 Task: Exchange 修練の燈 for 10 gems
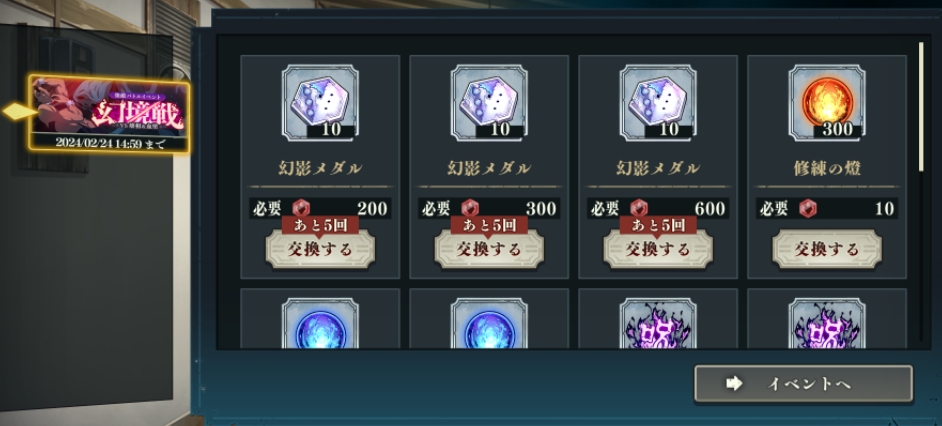(827, 249)
